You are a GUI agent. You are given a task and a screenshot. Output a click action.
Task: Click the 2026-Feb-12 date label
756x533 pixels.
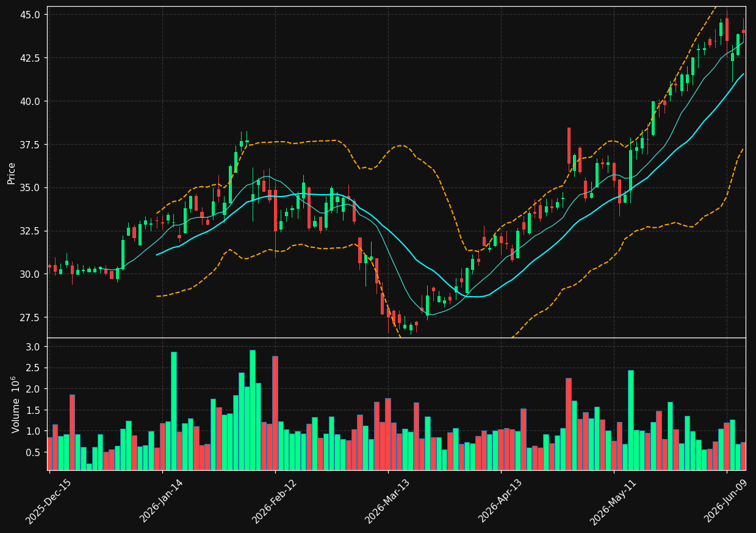pos(274,502)
